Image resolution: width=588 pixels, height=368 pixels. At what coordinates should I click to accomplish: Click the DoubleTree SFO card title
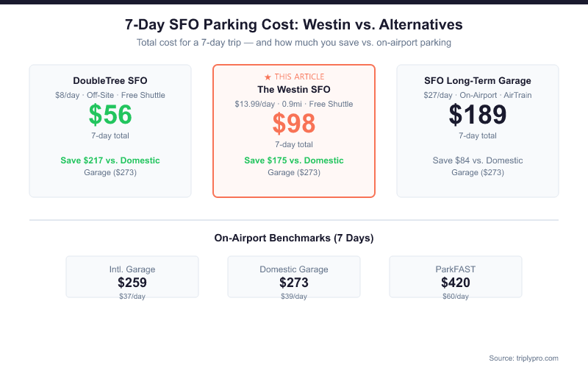110,81
